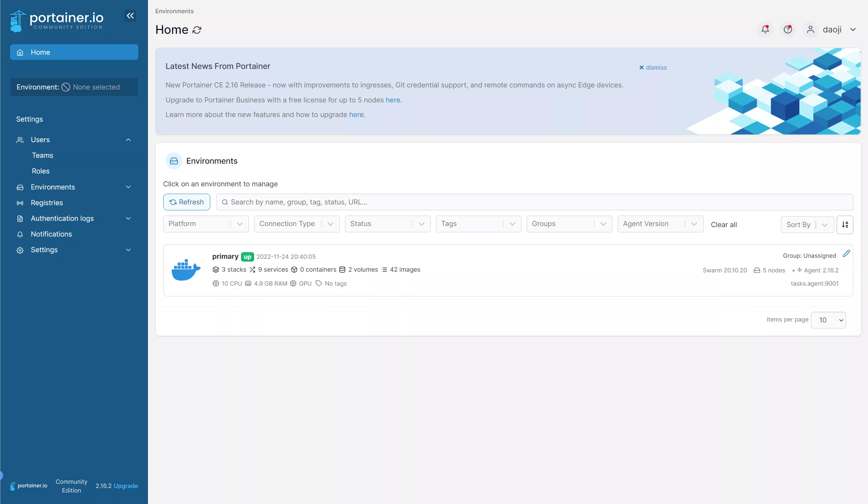The width and height of the screenshot is (868, 504).
Task: Expand the Authentication logs chevron
Action: coord(128,218)
